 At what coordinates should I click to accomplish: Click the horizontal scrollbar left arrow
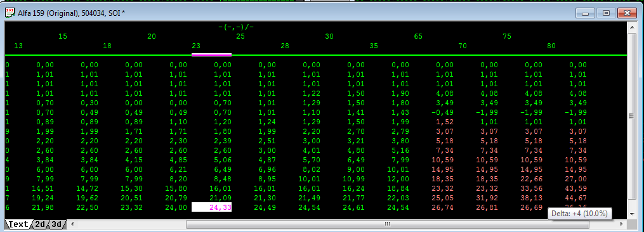(x=73, y=224)
